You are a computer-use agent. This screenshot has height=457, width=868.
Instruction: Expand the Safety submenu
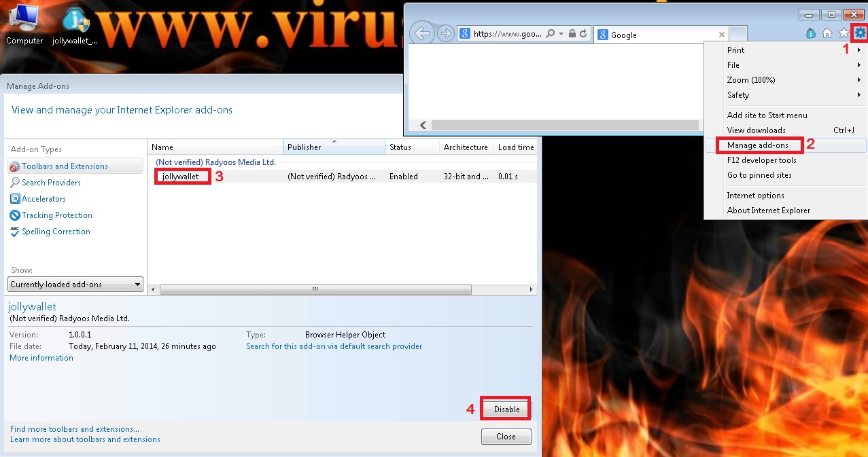click(x=786, y=95)
